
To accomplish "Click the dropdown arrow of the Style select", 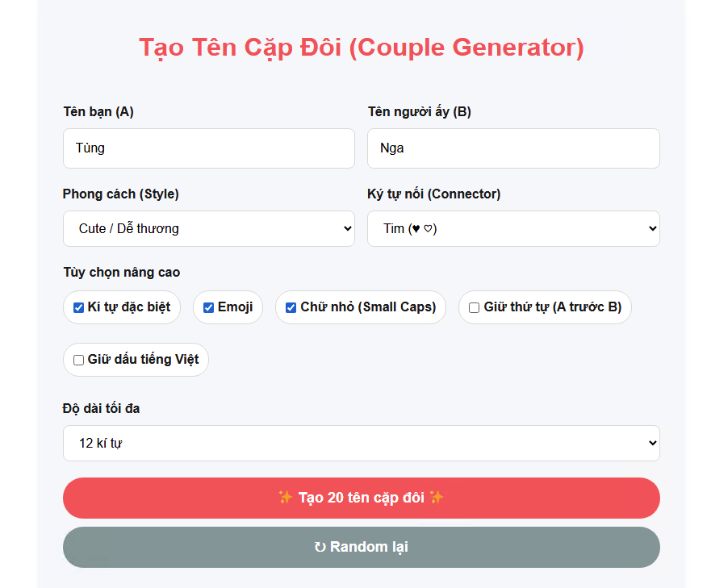I will [x=348, y=228].
